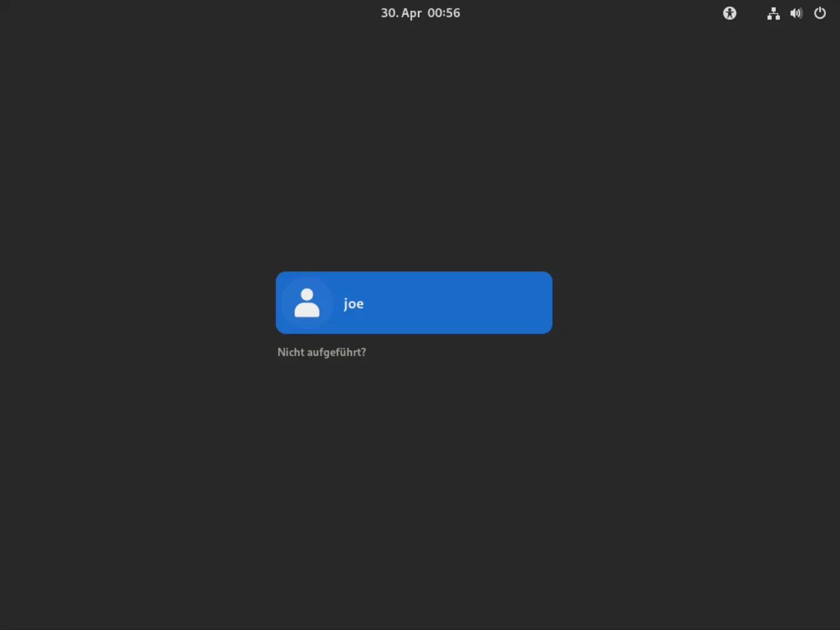Choose the blue joe account tile

[x=414, y=303]
